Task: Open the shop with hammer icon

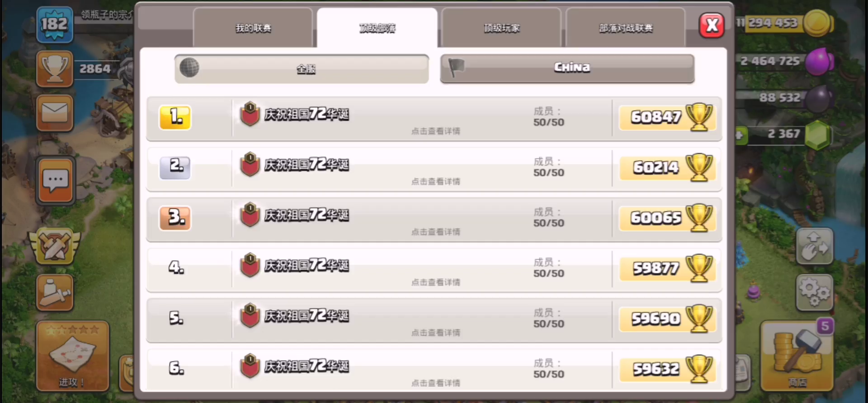Action: [x=797, y=356]
